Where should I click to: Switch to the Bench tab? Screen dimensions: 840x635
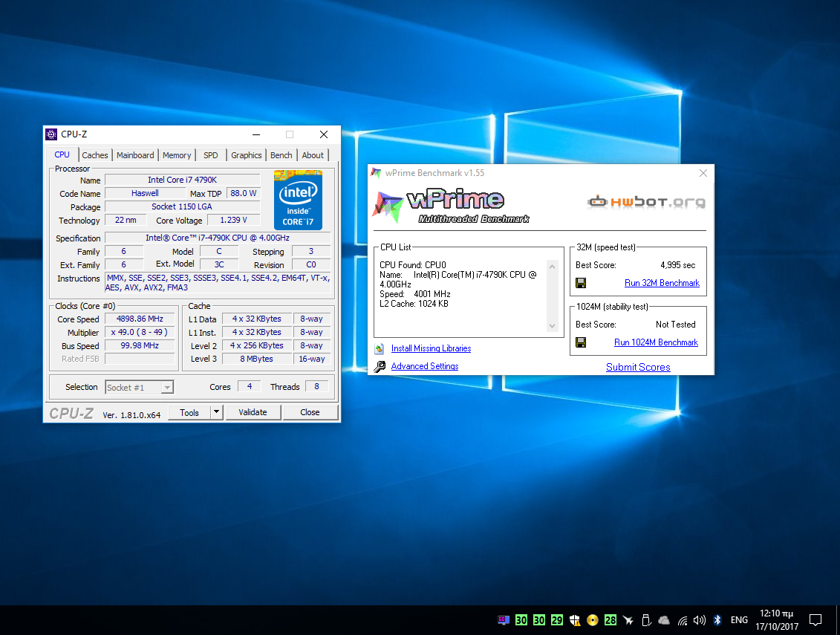pyautogui.click(x=281, y=155)
